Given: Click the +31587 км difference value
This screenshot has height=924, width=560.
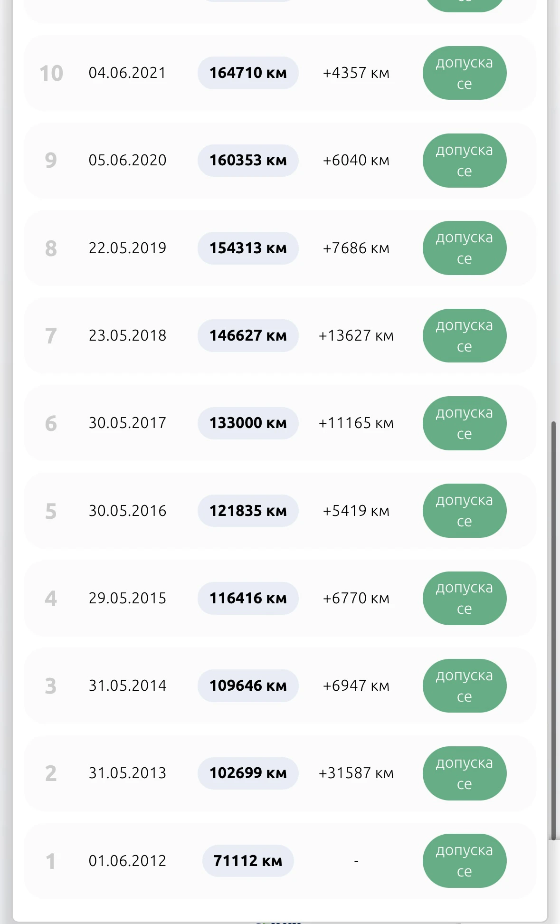Looking at the screenshot, I should [x=356, y=773].
